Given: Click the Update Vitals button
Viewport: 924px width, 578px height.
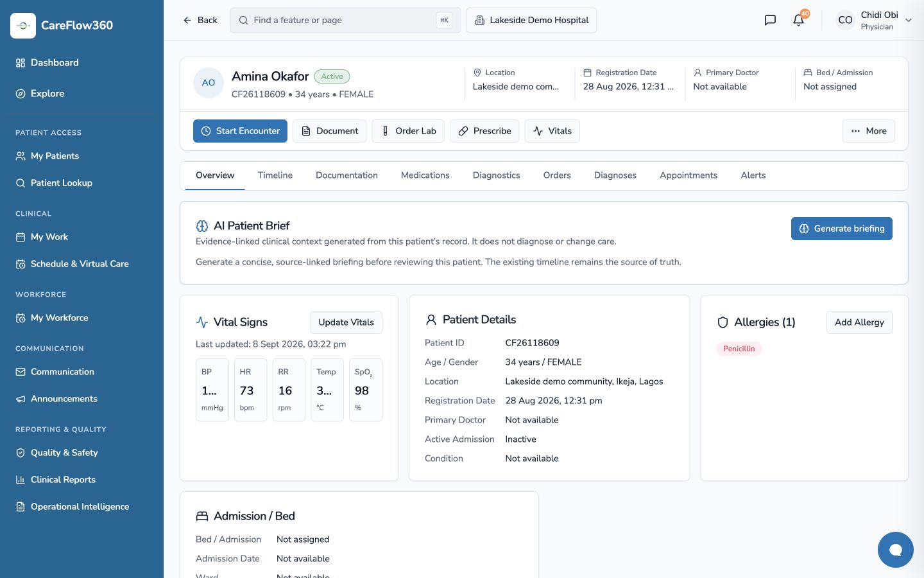Looking at the screenshot, I should pyautogui.click(x=346, y=322).
